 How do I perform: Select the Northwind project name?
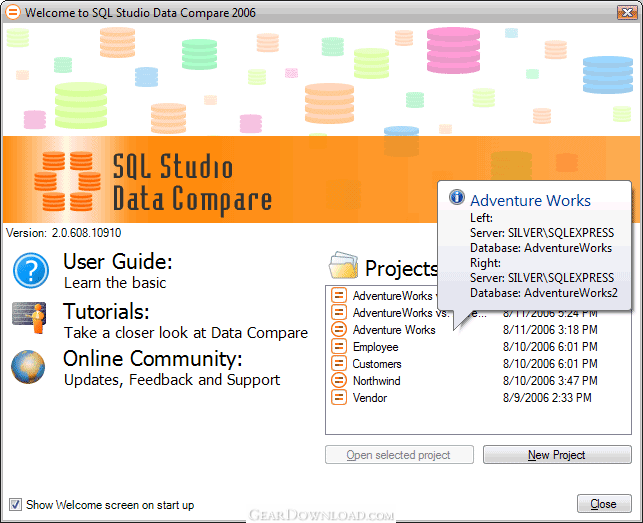(x=376, y=381)
